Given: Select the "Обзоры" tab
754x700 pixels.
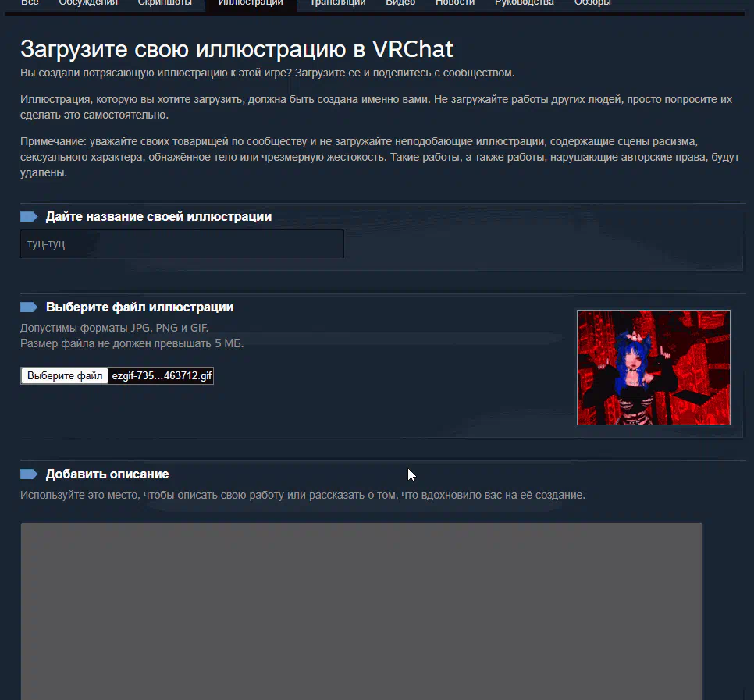Looking at the screenshot, I should pos(592,3).
